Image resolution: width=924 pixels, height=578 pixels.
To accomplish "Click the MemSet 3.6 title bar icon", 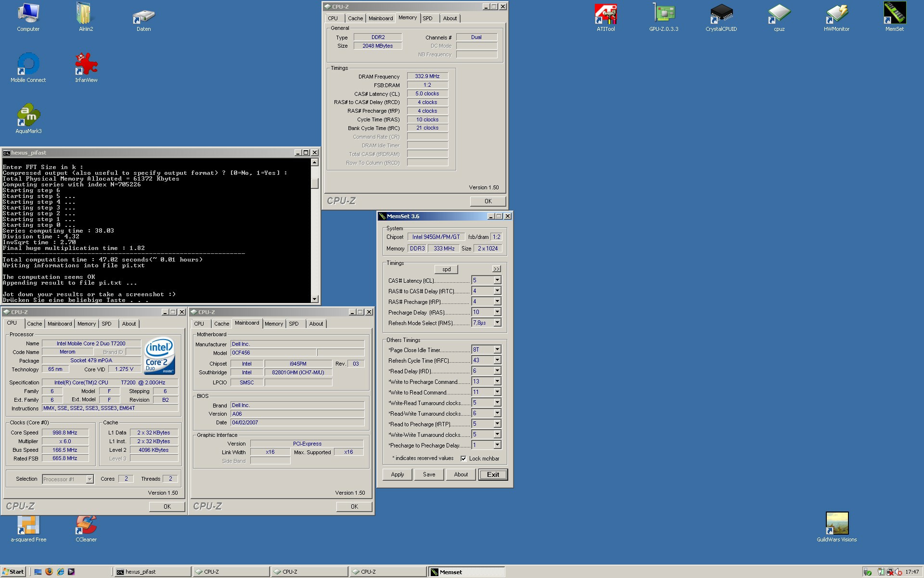I will 382,216.
